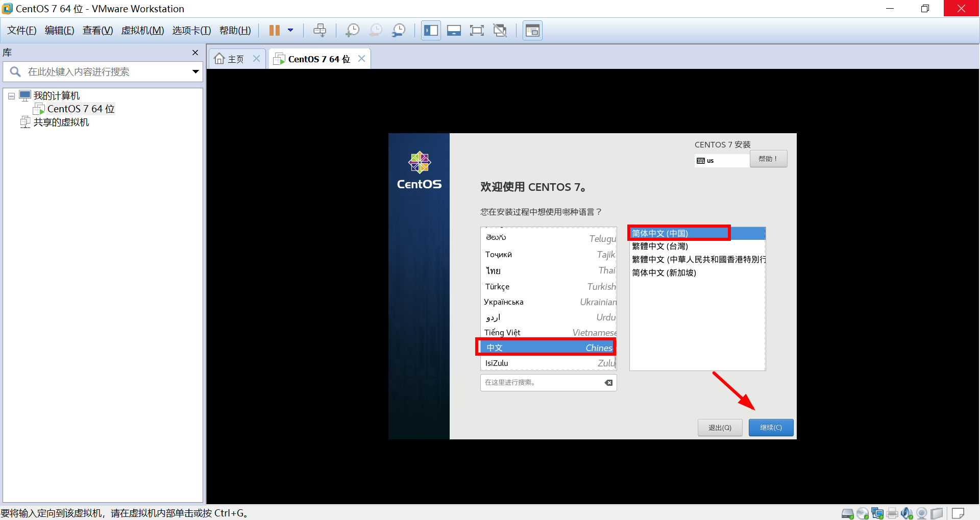Click the network adapter status icon
980x520 pixels.
[877, 513]
